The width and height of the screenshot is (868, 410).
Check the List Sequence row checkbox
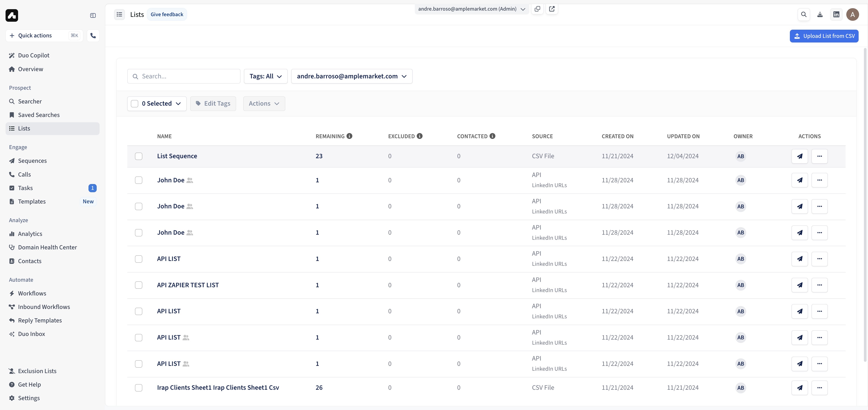click(138, 156)
